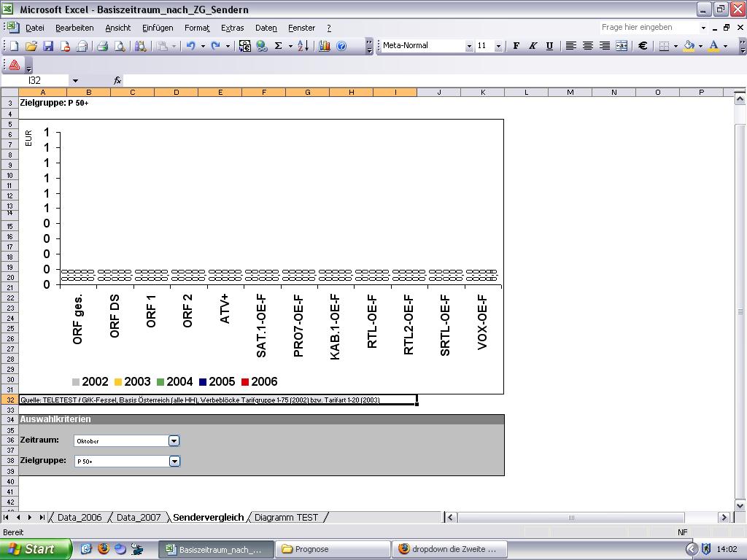Click the research binoculars icon
The height and width of the screenshot is (560, 747).
(x=140, y=46)
